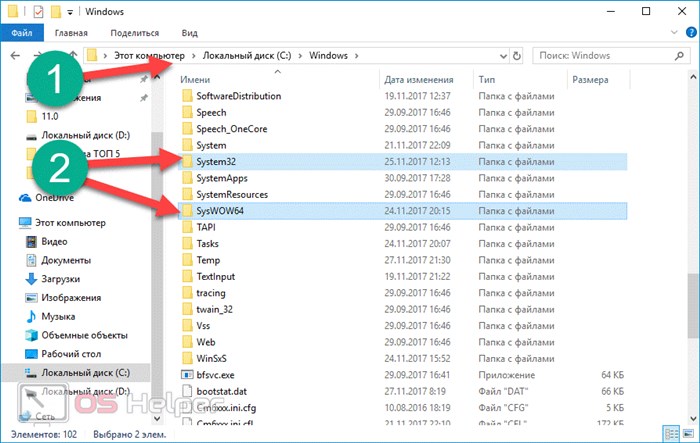Select Этот компьютер in navigation pane

click(x=70, y=223)
